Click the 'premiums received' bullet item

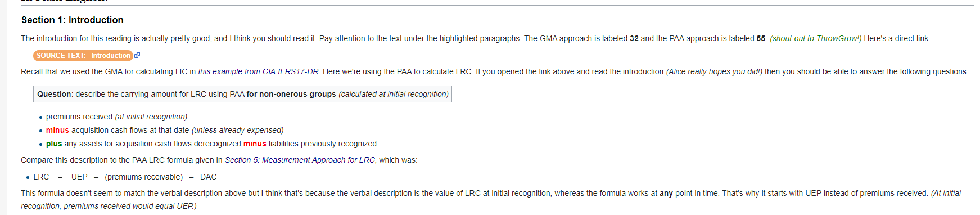[x=116, y=117]
